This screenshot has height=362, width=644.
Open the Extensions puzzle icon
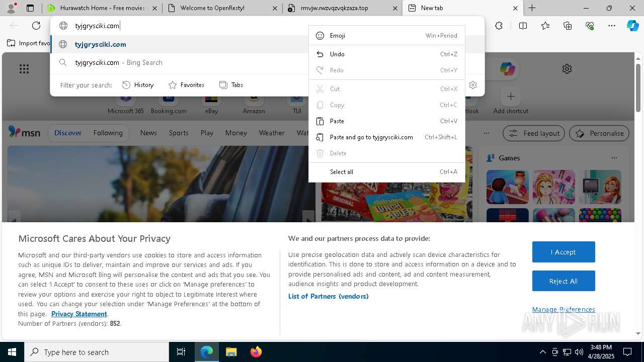click(x=499, y=26)
